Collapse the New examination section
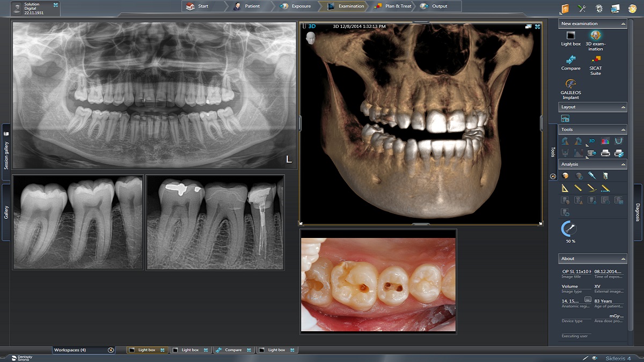Screen dimensions: 644x362 tap(623, 24)
